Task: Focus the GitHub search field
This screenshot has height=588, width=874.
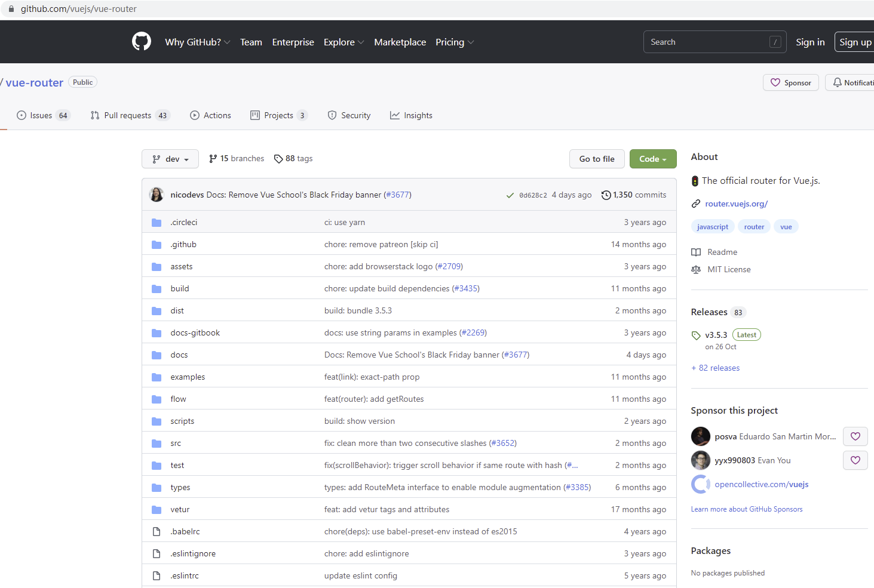Action: point(714,42)
